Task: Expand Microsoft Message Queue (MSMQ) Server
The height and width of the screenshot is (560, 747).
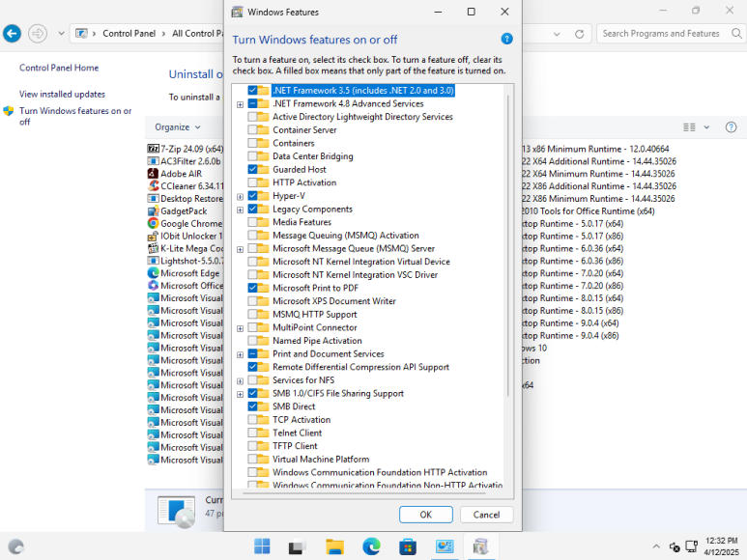Action: click(x=240, y=249)
